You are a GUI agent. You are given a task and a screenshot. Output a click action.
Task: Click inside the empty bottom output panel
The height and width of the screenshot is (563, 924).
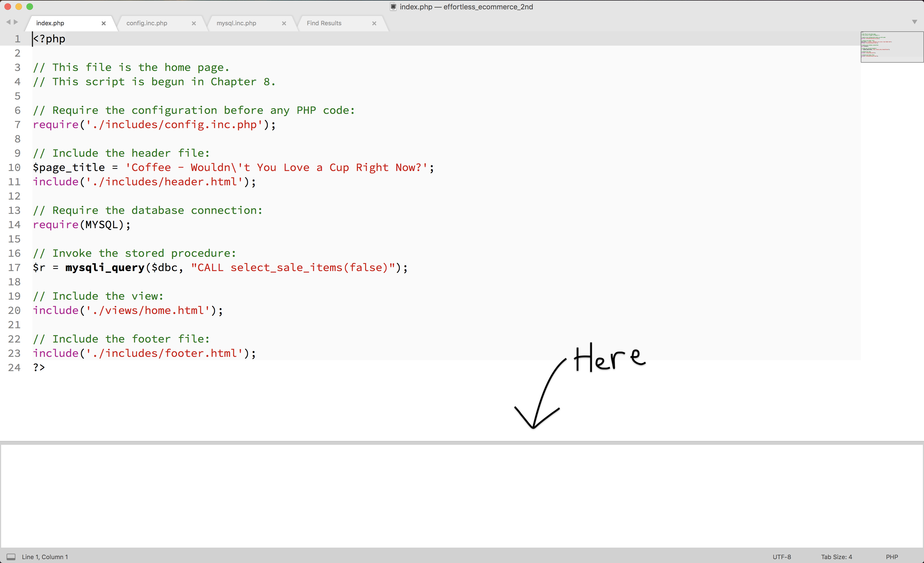[461, 495]
